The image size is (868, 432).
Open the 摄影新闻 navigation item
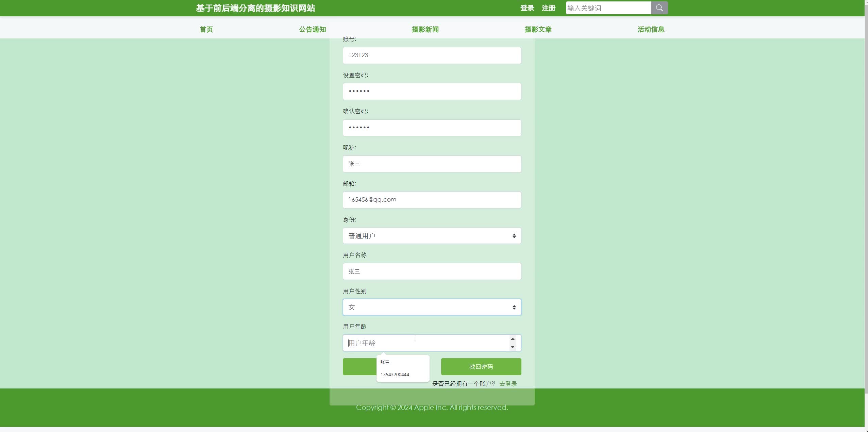click(x=425, y=29)
